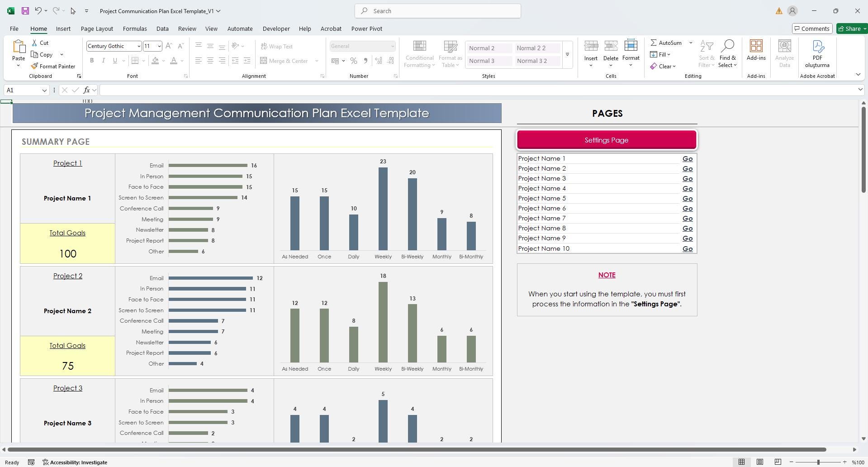Click the Delete cells icon

[611, 46]
